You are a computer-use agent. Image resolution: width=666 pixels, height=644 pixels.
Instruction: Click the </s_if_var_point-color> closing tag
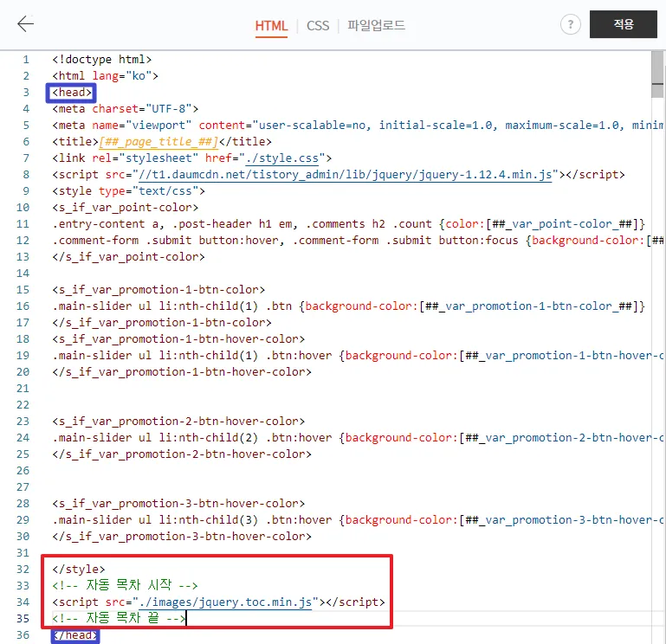point(129,257)
